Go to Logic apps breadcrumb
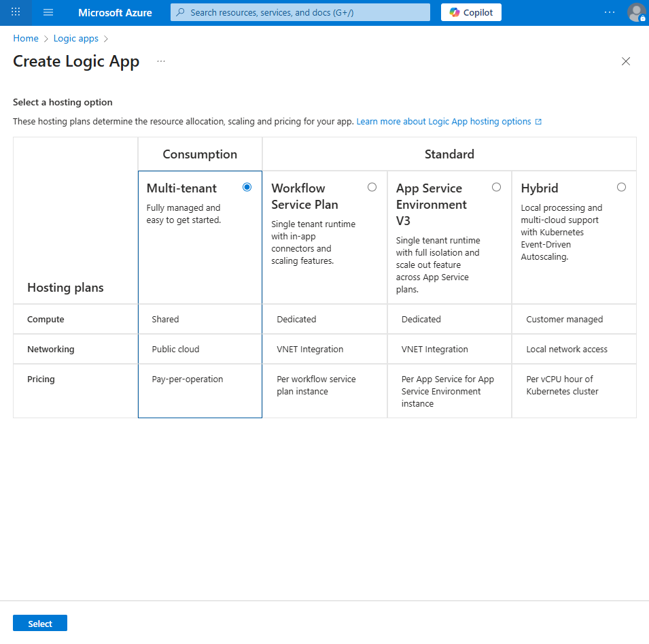649x644 pixels. 75,39
